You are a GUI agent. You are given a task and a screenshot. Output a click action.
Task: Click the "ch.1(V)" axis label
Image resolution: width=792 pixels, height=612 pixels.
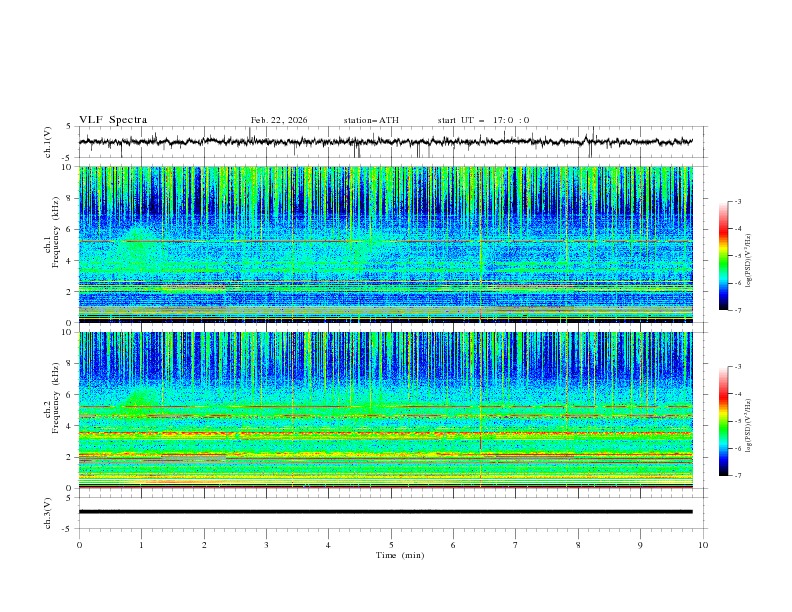(48, 142)
